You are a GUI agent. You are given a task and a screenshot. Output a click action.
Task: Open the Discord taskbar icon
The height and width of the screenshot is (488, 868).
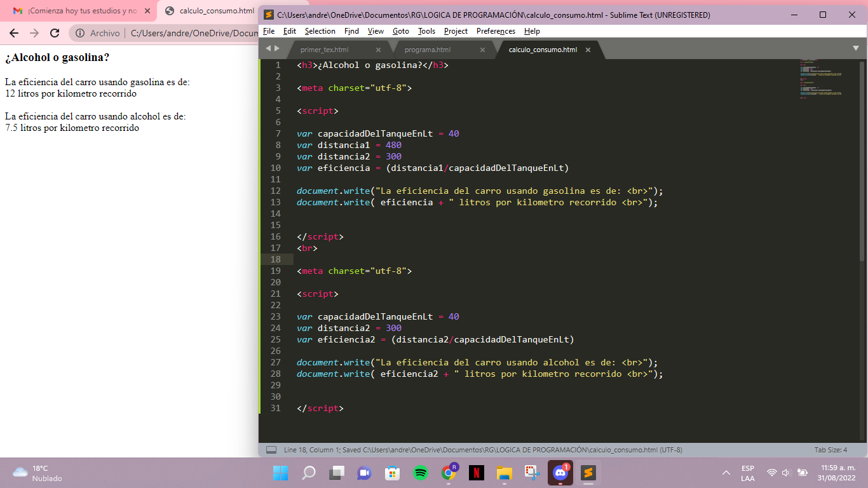tap(560, 473)
